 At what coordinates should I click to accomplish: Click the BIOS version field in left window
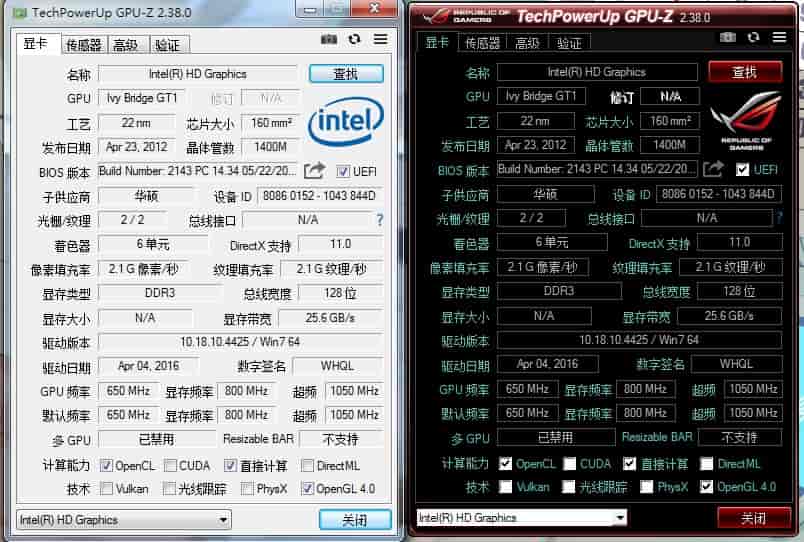click(197, 171)
